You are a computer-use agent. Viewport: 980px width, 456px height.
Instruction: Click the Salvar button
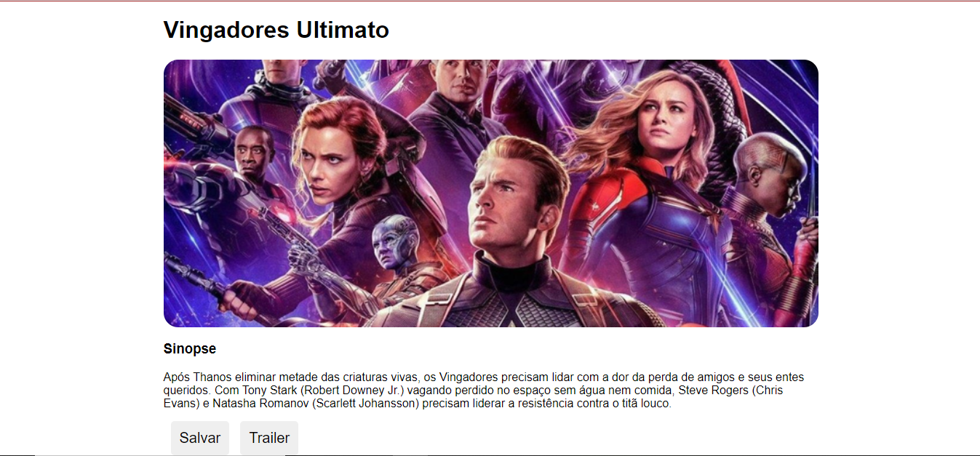point(200,438)
